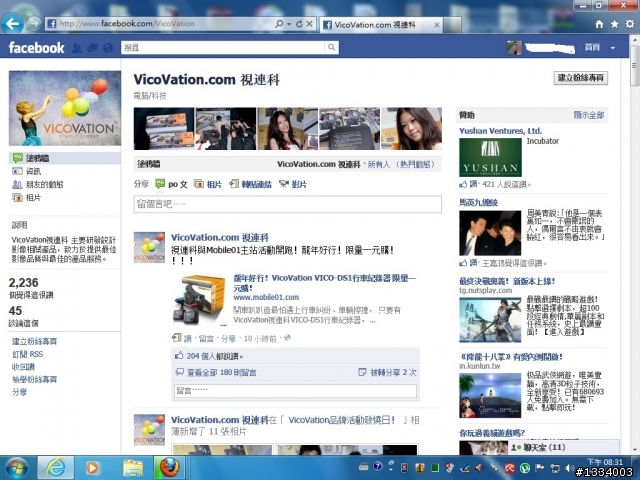Open VICO-DS1 article title link

point(324,282)
